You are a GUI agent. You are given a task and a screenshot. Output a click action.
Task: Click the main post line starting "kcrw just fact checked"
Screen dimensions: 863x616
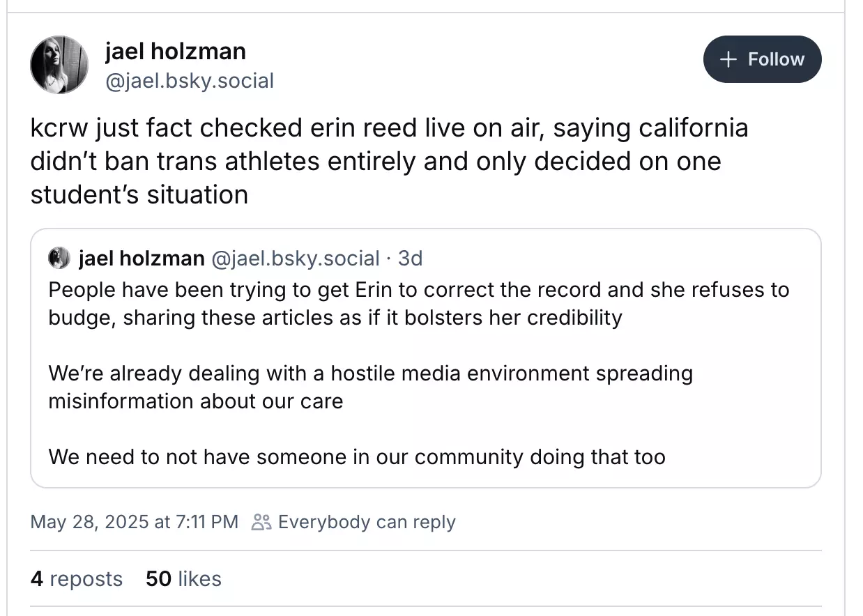[x=389, y=128]
